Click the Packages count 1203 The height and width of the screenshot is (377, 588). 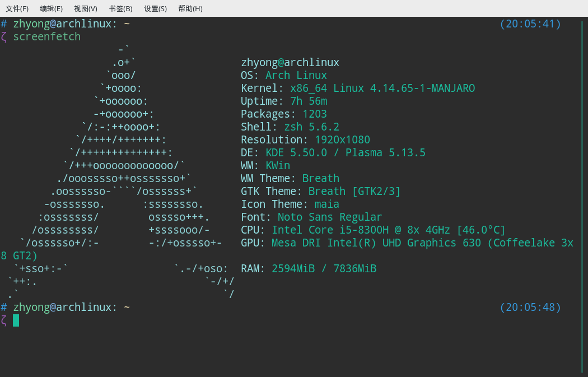[315, 114]
